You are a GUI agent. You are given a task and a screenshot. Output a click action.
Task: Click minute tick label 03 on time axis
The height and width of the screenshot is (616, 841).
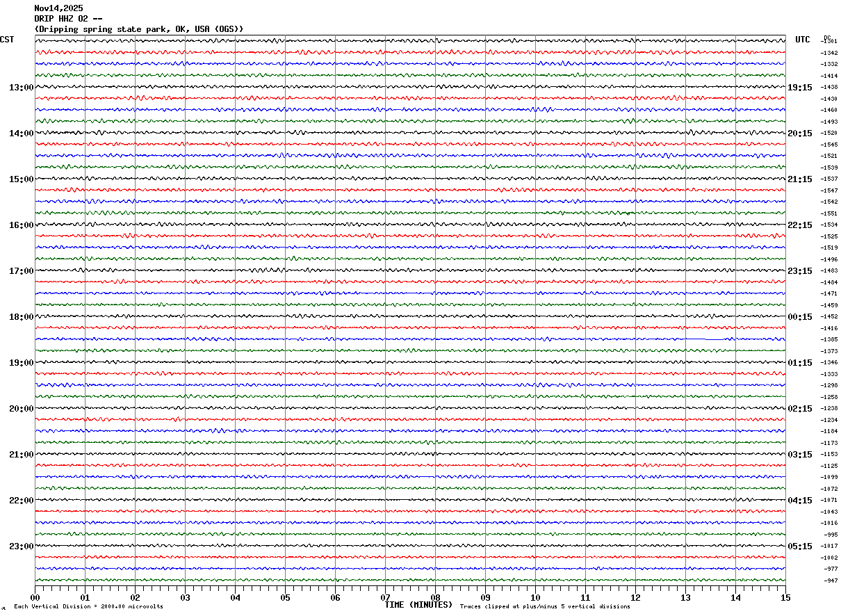pos(185,597)
